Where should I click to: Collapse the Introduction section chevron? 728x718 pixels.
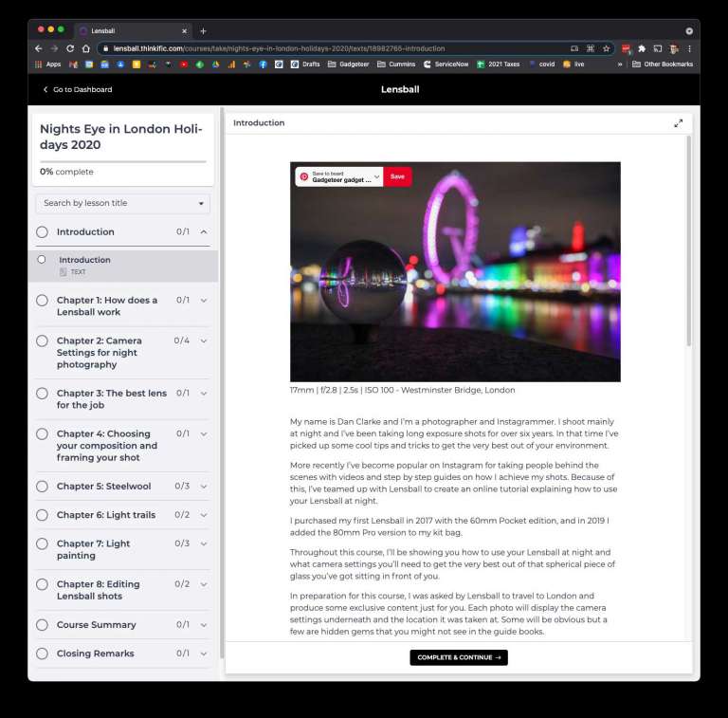coord(204,231)
